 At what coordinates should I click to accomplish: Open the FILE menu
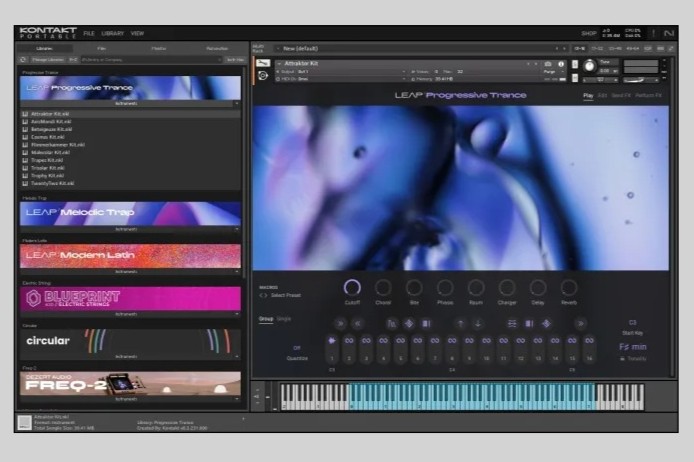click(89, 33)
